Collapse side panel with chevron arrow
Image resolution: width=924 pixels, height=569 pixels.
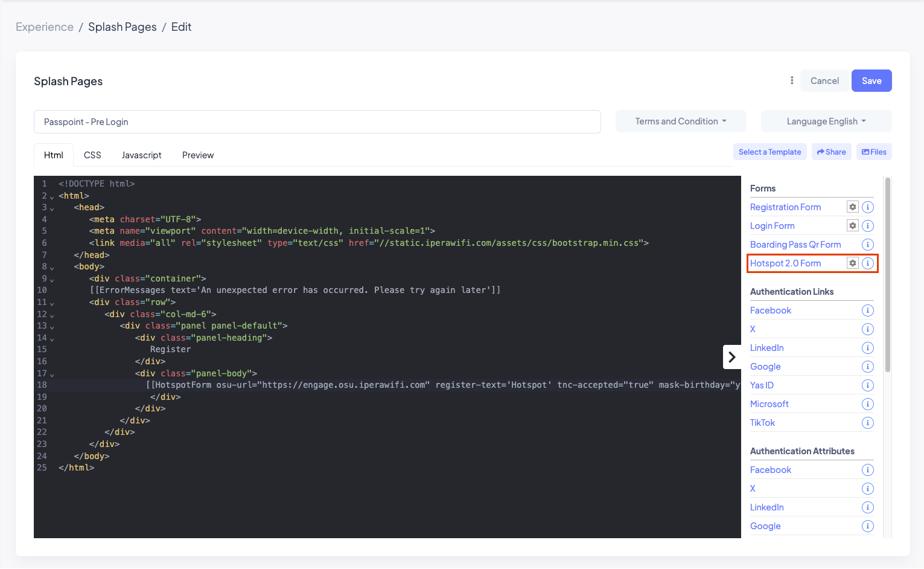(x=732, y=357)
